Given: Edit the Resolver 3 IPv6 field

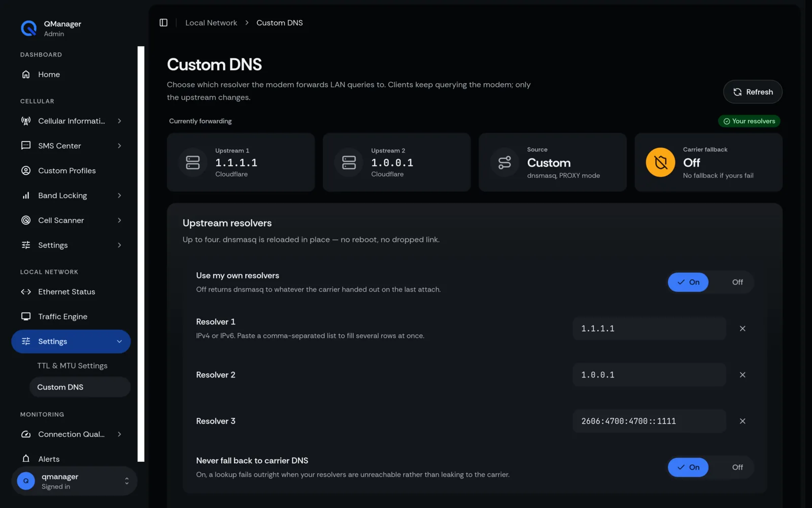Looking at the screenshot, I should tap(649, 421).
